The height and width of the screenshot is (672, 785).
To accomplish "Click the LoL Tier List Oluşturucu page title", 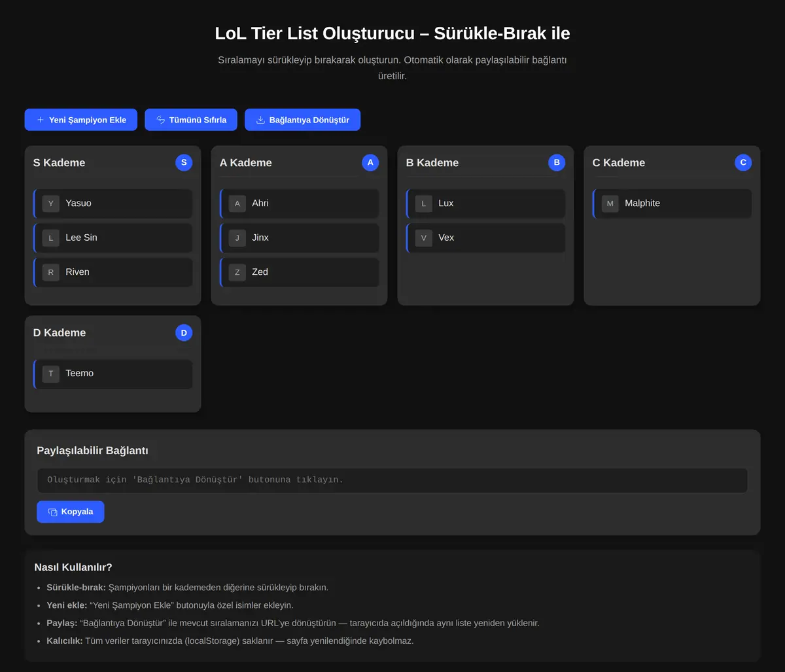I will point(392,33).
